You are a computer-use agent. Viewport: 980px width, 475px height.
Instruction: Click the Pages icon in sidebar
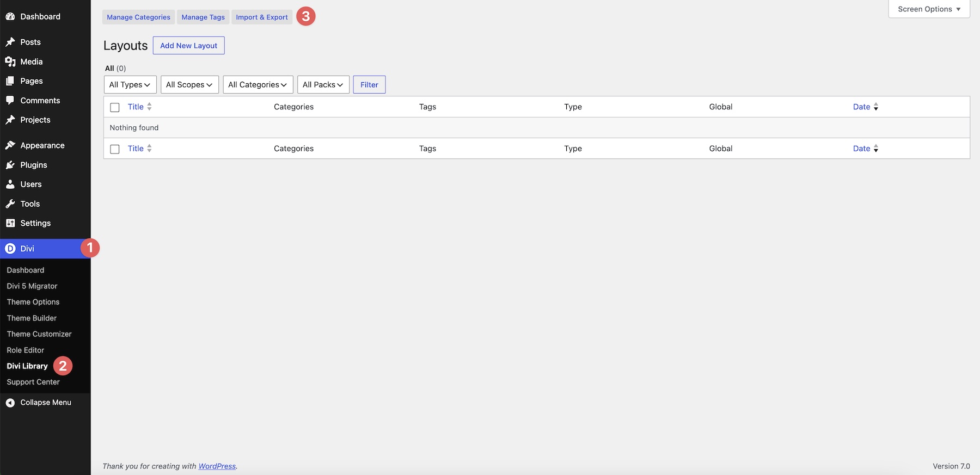(10, 81)
